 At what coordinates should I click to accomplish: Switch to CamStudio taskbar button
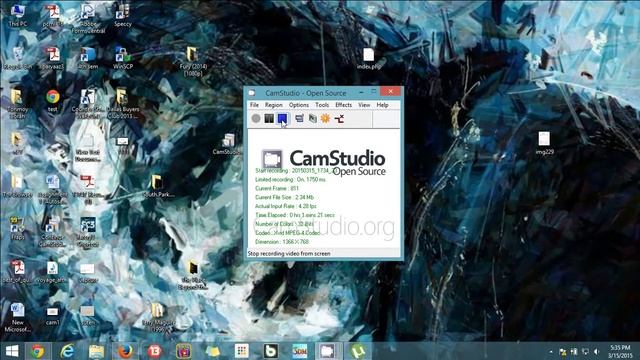(327, 351)
